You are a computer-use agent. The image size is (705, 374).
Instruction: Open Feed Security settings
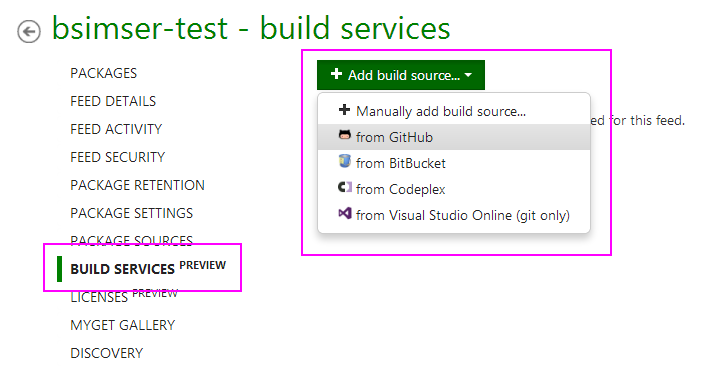(x=117, y=157)
